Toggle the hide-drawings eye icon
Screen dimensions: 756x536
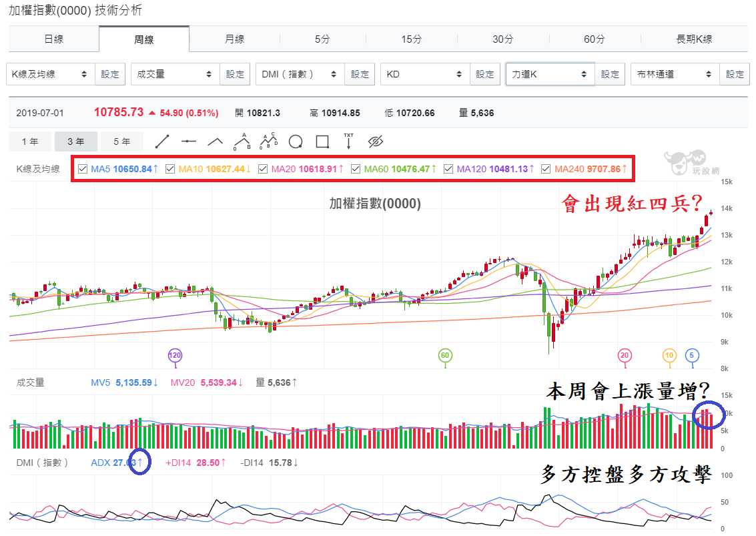point(375,142)
